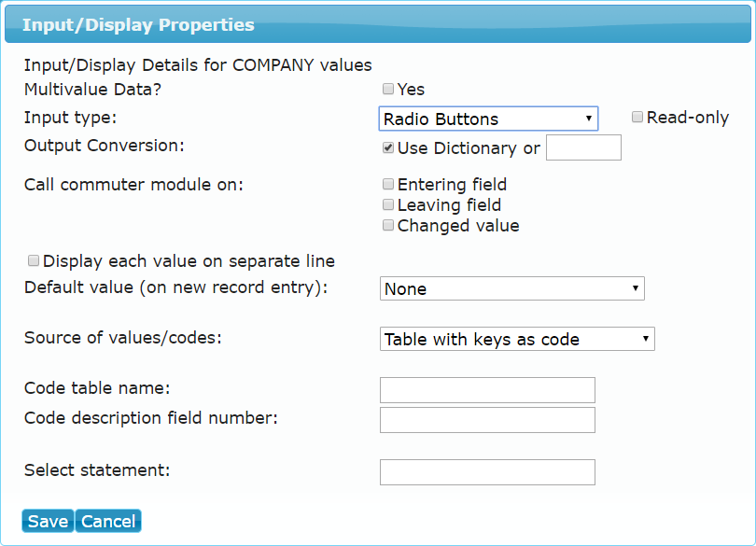Expand the Default value dropdown
The image size is (756, 546).
pyautogui.click(x=512, y=288)
